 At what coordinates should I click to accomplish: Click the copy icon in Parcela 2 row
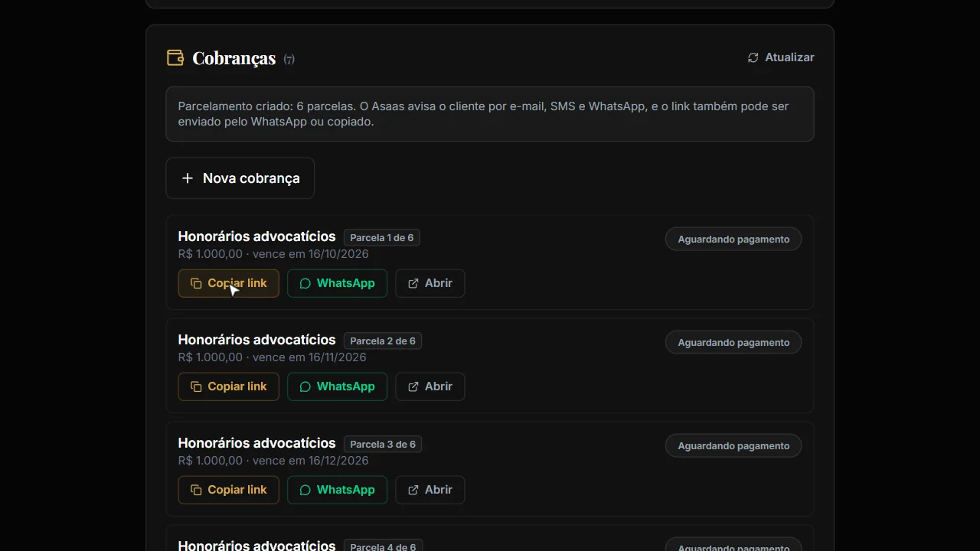pos(196,386)
